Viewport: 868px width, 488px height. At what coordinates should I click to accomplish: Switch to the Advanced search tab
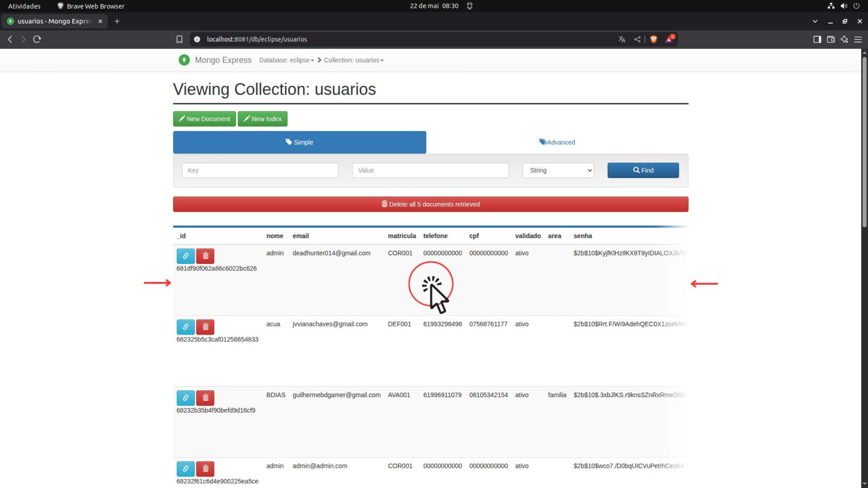pos(557,142)
